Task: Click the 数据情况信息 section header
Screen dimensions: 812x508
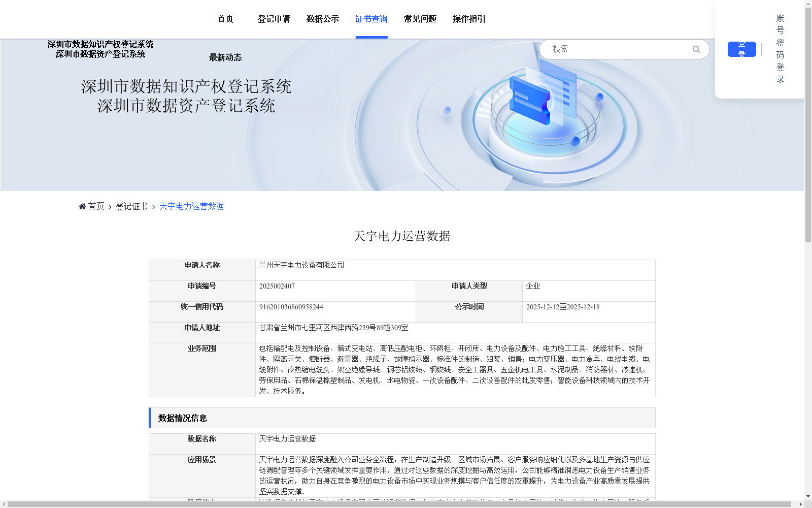Action: coord(402,418)
